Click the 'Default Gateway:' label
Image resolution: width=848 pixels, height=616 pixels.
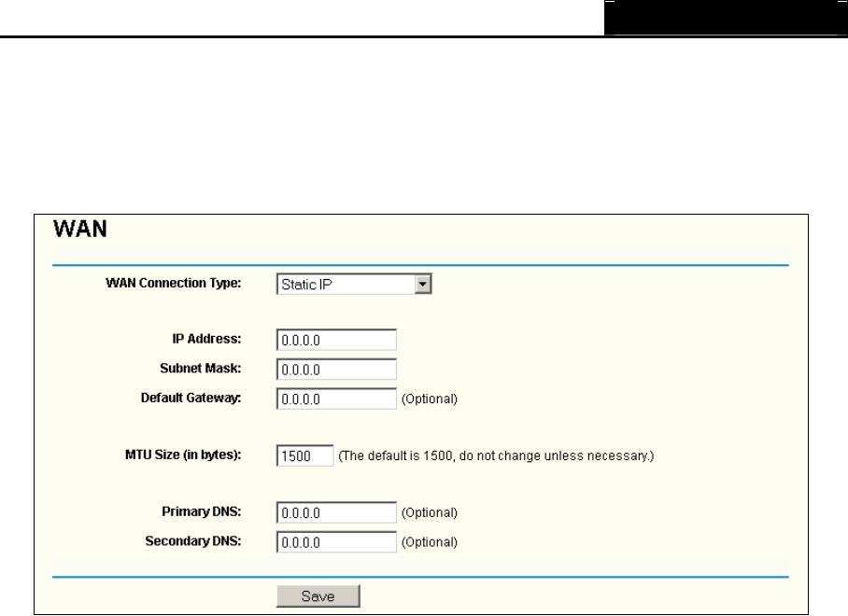click(x=191, y=399)
